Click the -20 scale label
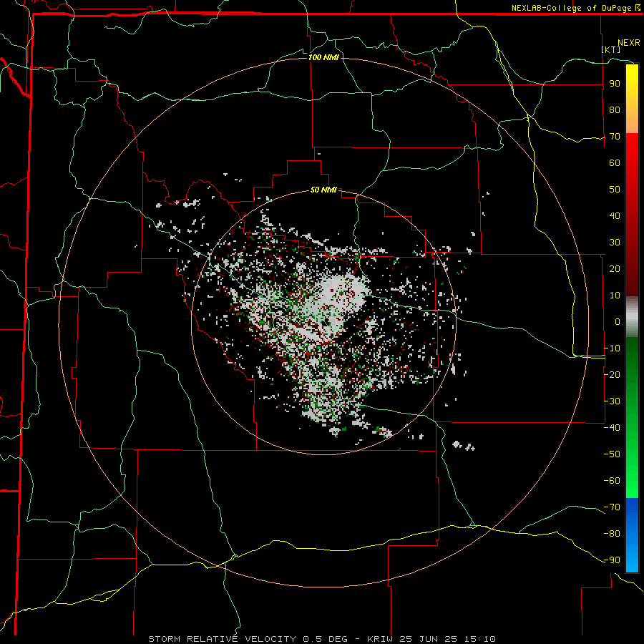644x644 pixels. pyautogui.click(x=612, y=374)
